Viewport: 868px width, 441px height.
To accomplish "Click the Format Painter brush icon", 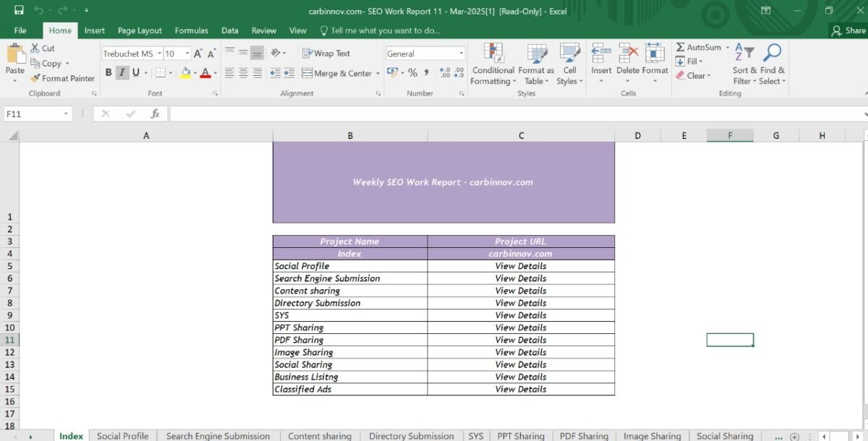I will pos(35,78).
